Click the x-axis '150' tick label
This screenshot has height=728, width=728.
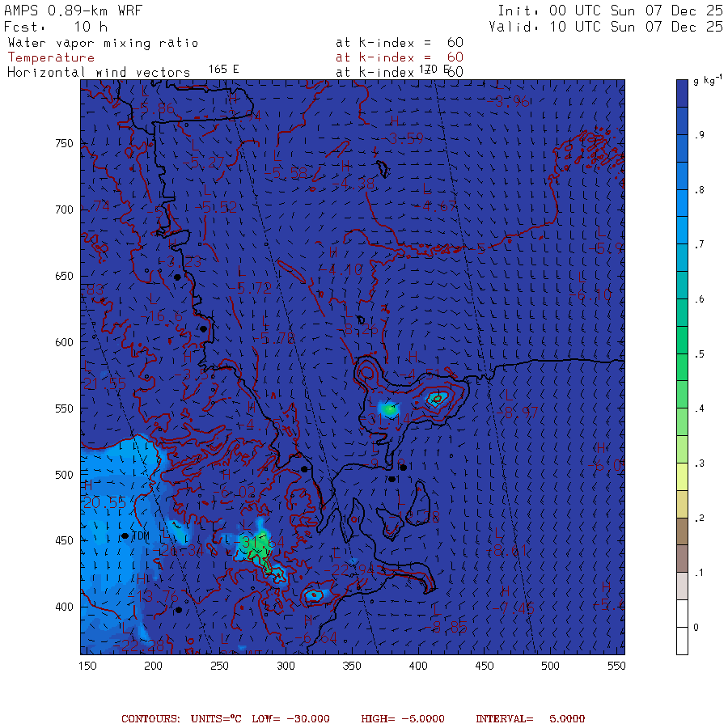[87, 666]
